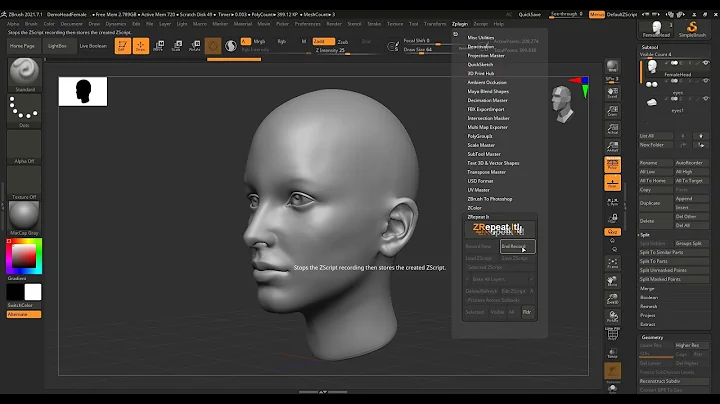Open Decimation Master in the Zplugin list

click(x=487, y=100)
